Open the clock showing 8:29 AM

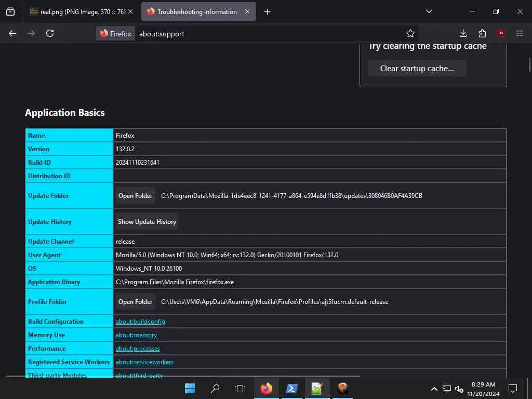[484, 389]
